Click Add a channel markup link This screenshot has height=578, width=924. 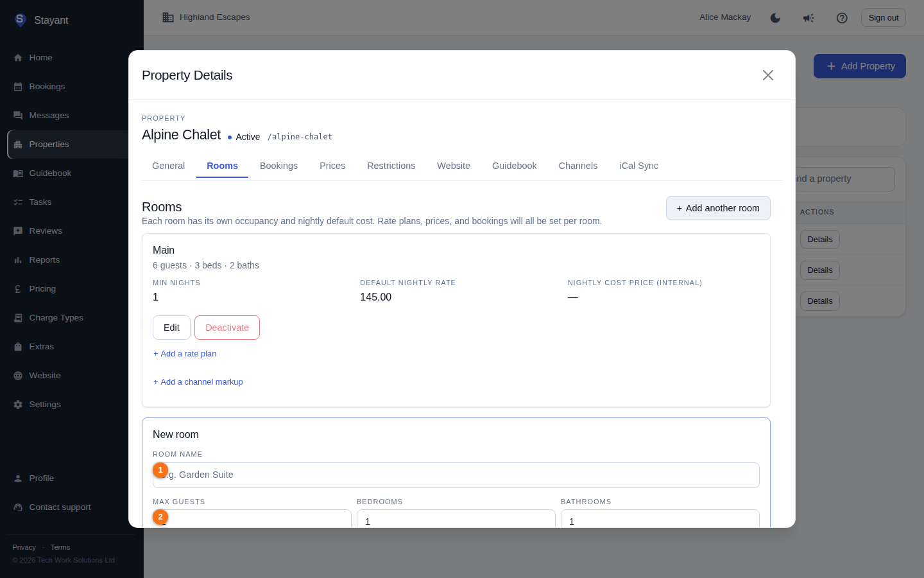(x=198, y=382)
